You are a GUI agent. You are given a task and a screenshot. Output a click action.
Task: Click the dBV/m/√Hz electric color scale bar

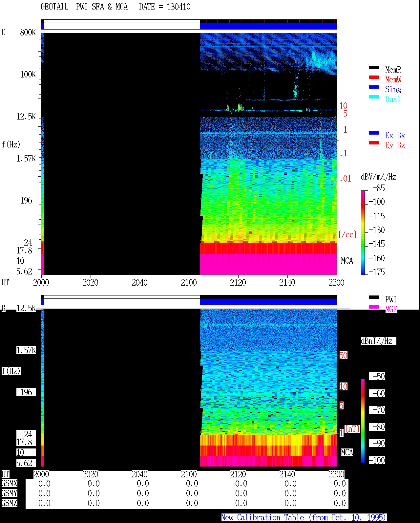[363, 233]
